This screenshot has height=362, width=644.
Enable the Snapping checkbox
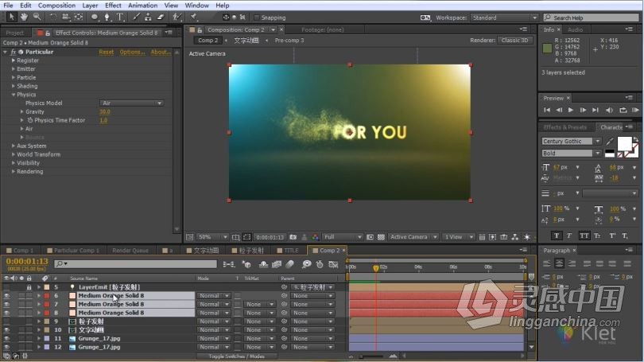(257, 18)
